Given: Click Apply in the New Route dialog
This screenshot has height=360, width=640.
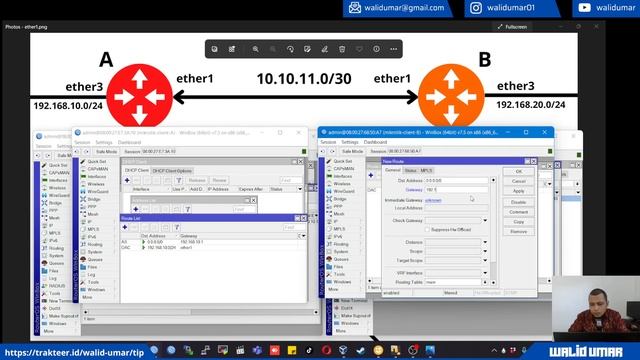Looking at the screenshot, I should (x=519, y=191).
